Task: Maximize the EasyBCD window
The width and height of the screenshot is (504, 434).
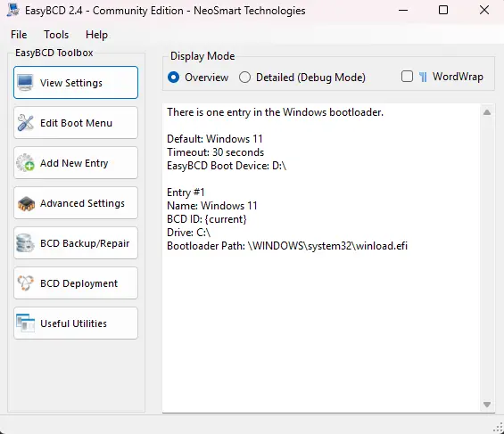Action: [x=443, y=10]
